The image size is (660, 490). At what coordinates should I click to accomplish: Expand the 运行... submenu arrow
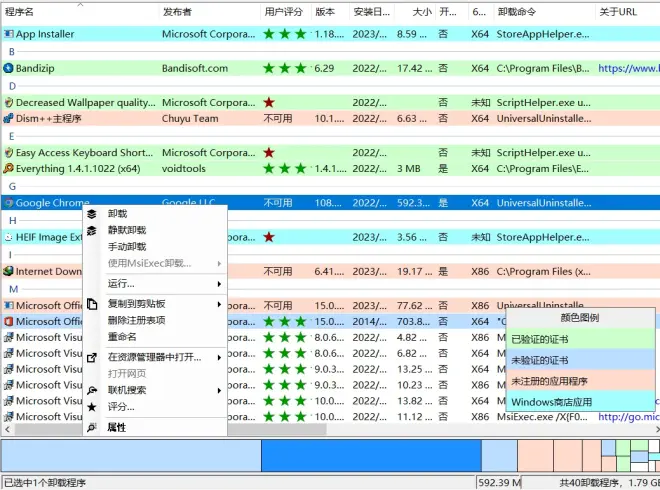(x=219, y=284)
